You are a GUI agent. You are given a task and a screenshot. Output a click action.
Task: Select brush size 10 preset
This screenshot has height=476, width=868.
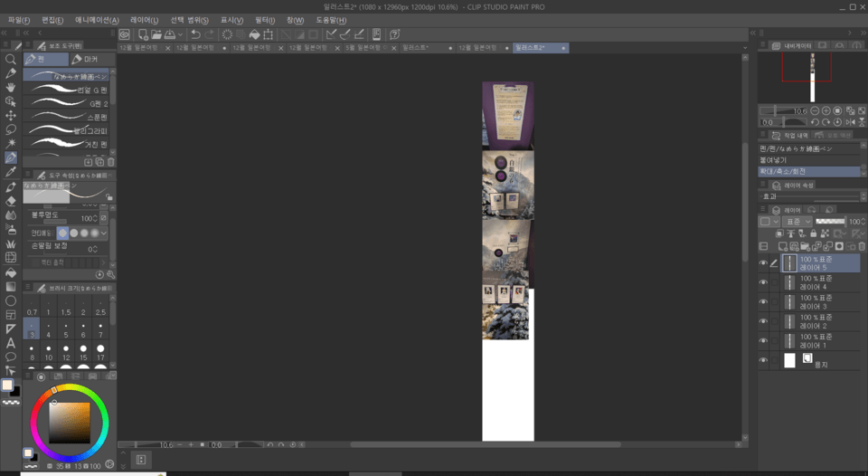tap(49, 352)
